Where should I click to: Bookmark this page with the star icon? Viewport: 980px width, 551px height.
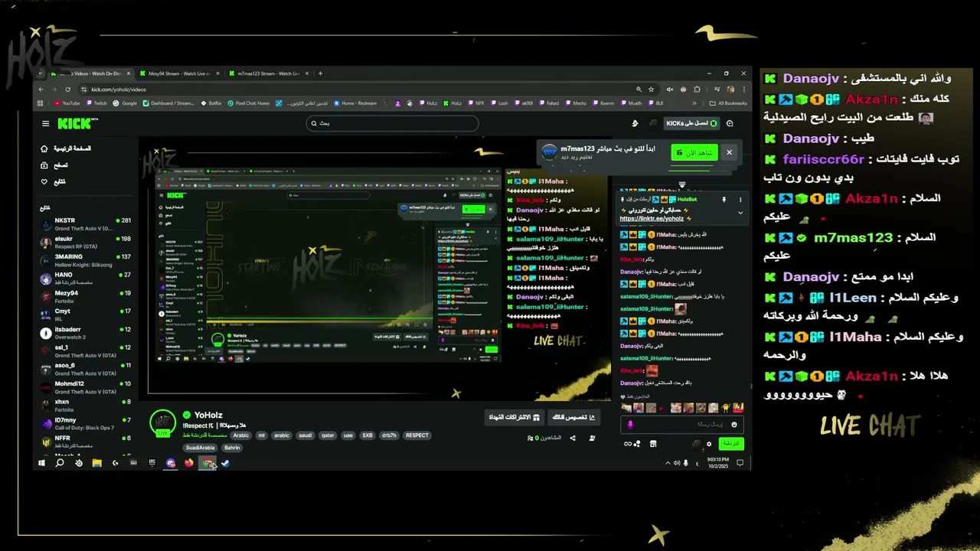tap(652, 90)
